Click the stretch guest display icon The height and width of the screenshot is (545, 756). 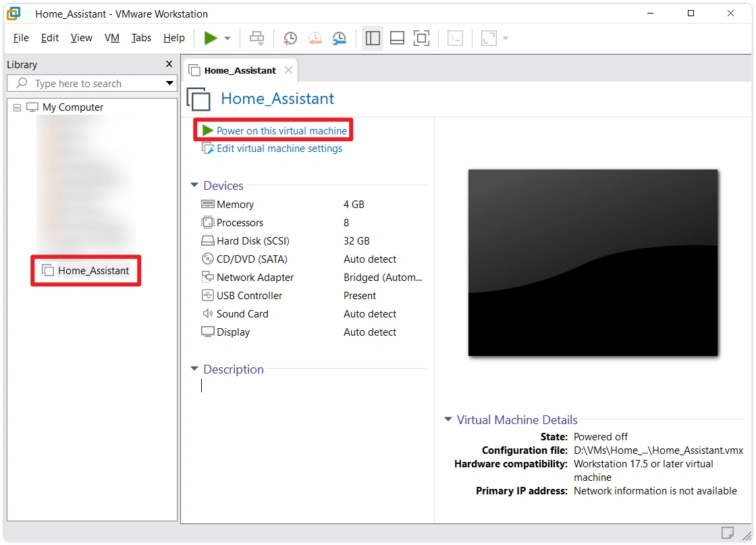[x=489, y=38]
